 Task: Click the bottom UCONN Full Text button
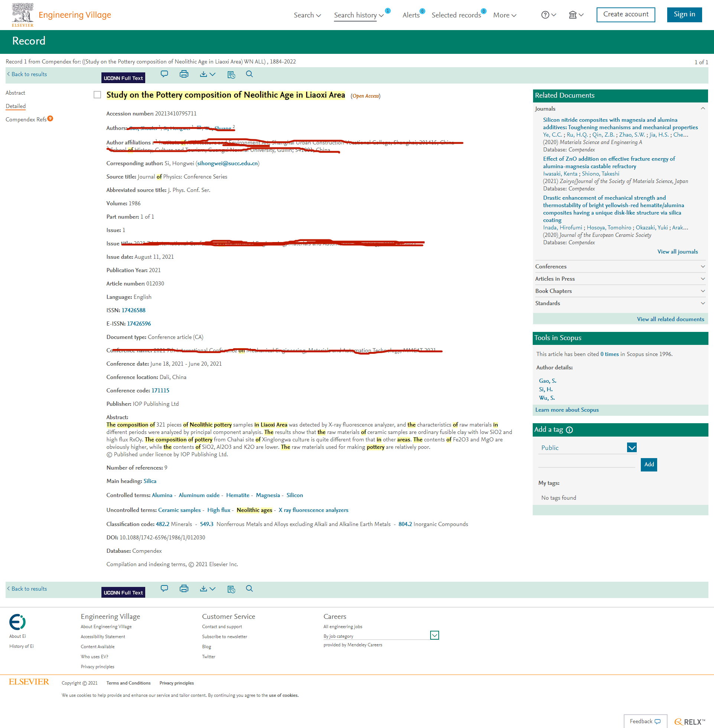tap(123, 592)
